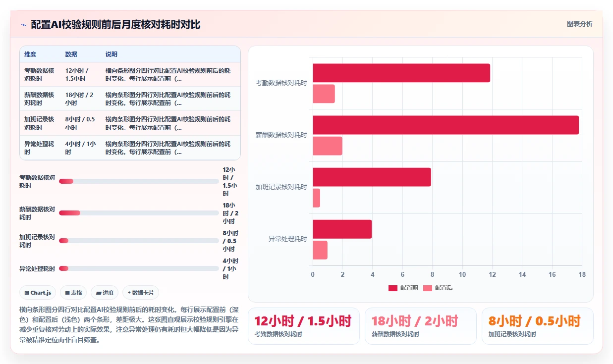Click the 配置后 legend color swatch
Screen dimensions: 613x364
(x=428, y=288)
